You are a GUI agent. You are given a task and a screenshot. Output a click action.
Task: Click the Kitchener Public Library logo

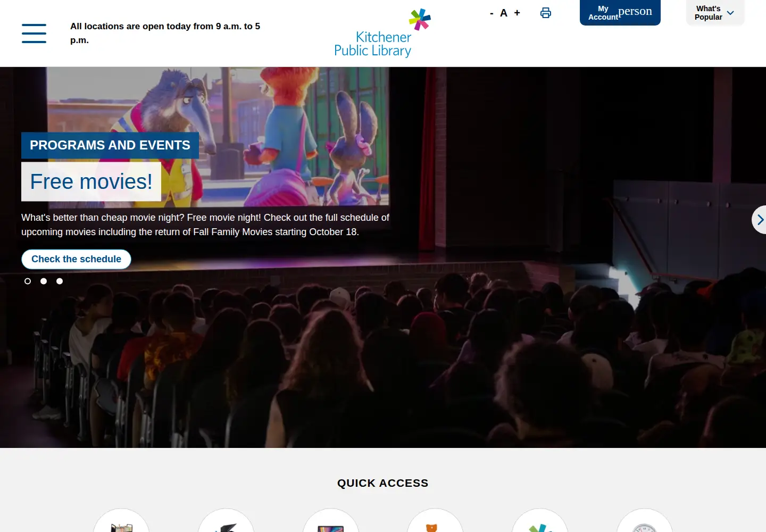click(382, 33)
